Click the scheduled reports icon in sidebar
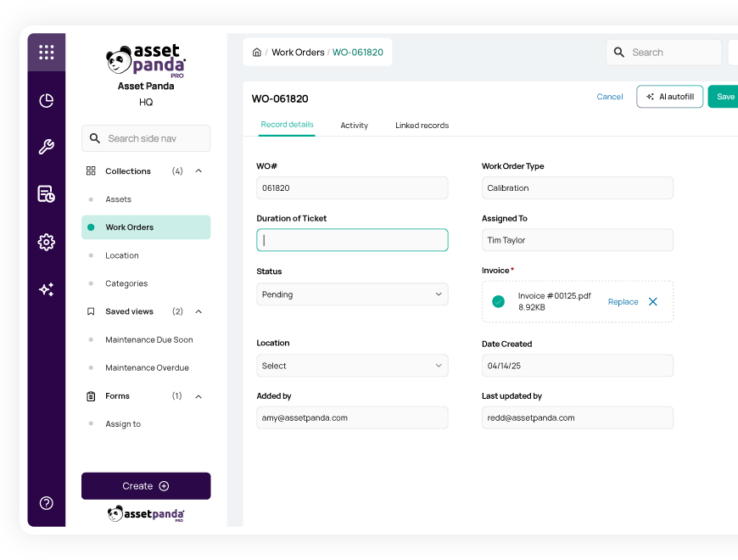The width and height of the screenshot is (738, 560). [x=47, y=194]
